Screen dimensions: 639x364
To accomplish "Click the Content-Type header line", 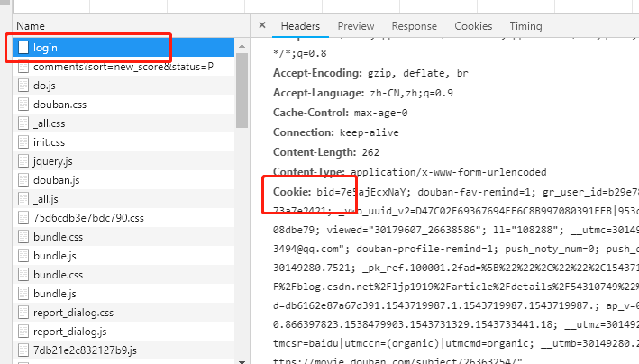I will tap(409, 172).
